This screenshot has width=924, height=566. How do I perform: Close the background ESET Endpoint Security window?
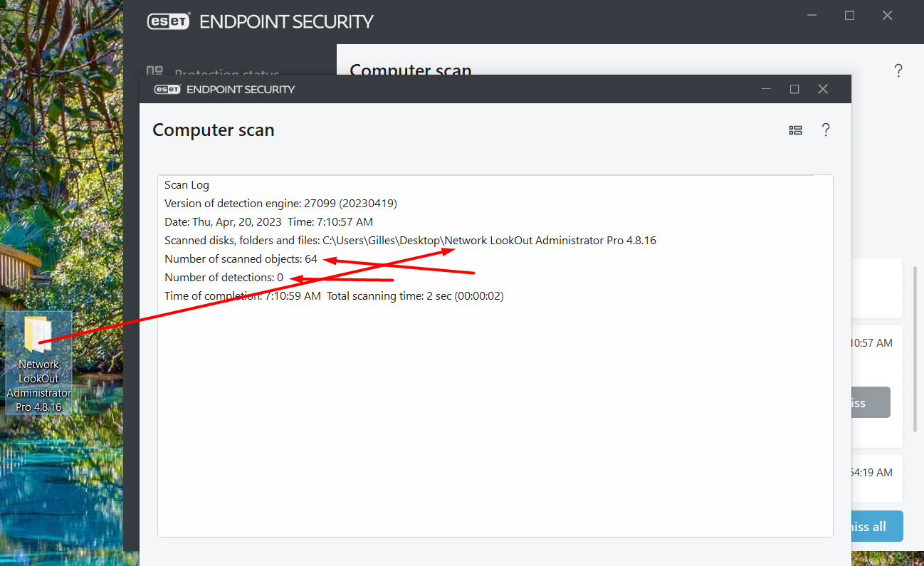[887, 15]
